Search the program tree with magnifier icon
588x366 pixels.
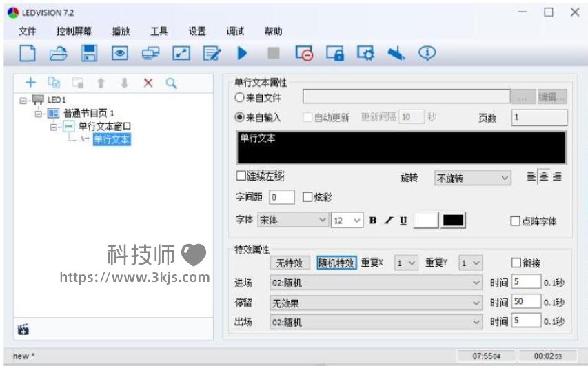[172, 83]
